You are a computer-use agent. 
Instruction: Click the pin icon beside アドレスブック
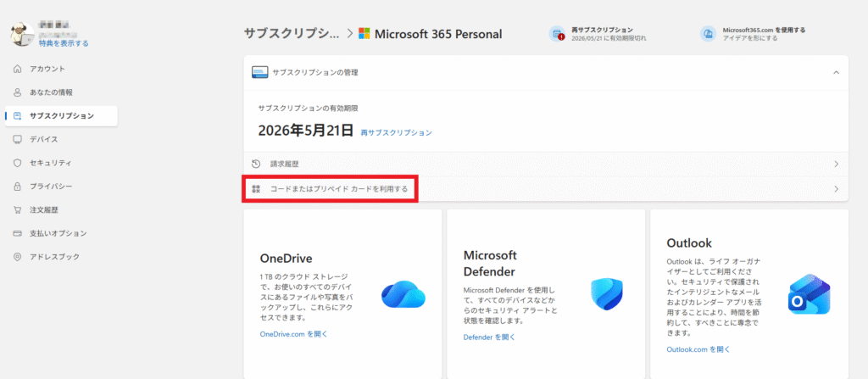[18, 257]
